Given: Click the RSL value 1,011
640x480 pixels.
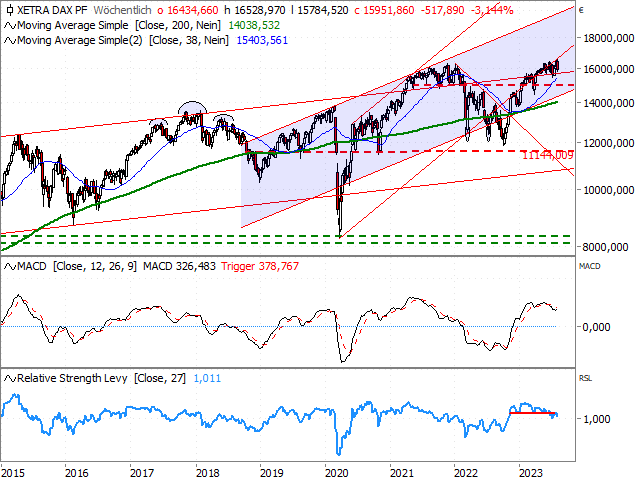Looking at the screenshot, I should click(x=207, y=378).
